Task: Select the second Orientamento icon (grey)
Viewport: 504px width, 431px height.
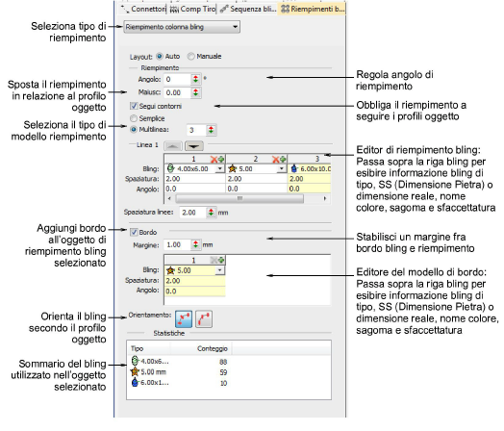Action: pyautogui.click(x=204, y=318)
